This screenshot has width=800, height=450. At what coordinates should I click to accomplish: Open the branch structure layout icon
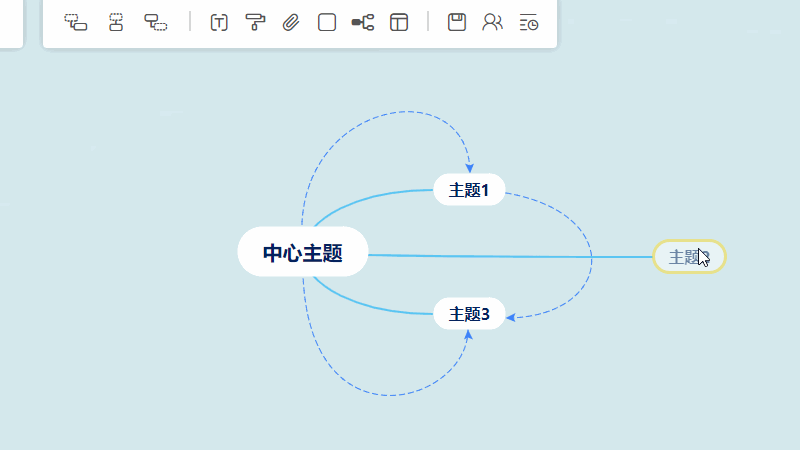[x=363, y=22]
